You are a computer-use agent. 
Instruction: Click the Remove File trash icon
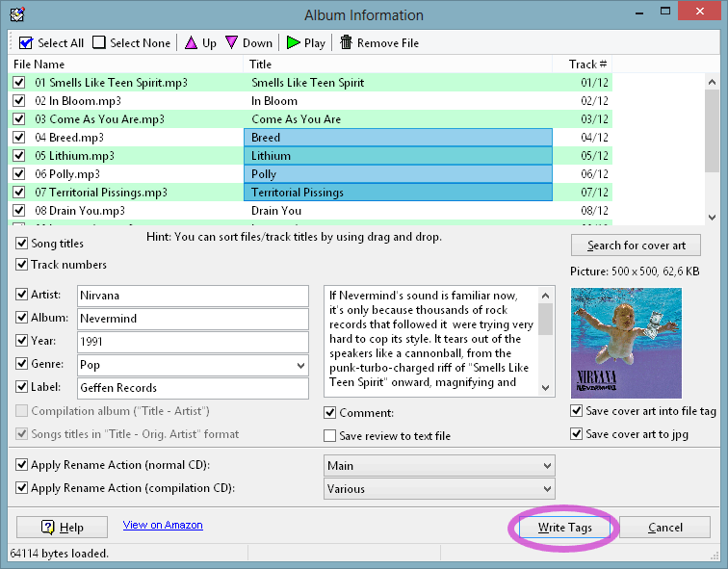click(x=346, y=42)
